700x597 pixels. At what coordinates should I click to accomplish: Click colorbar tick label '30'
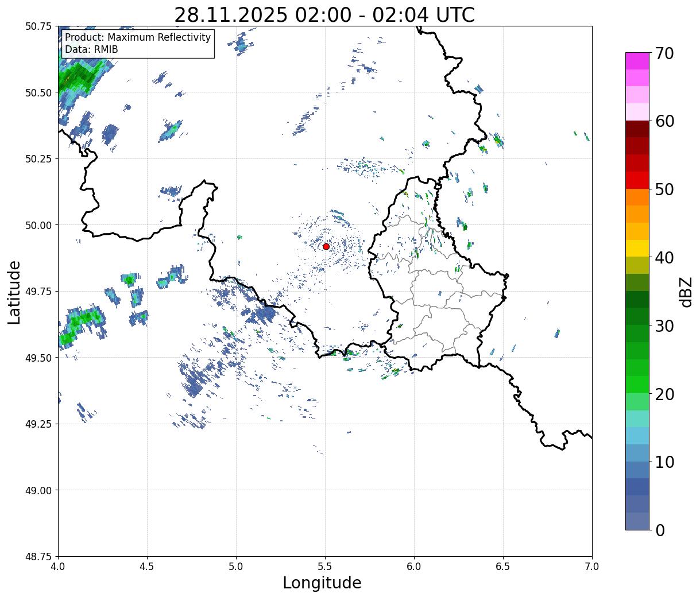click(664, 325)
